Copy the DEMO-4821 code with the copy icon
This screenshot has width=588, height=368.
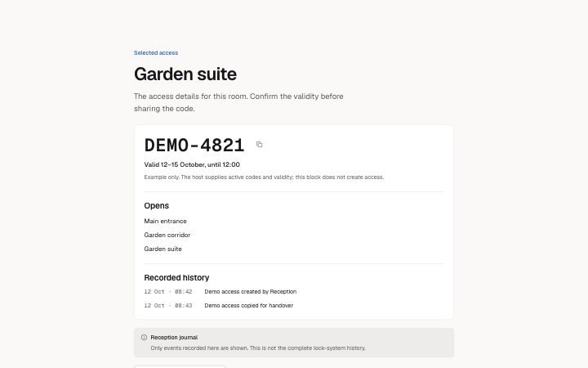(259, 145)
